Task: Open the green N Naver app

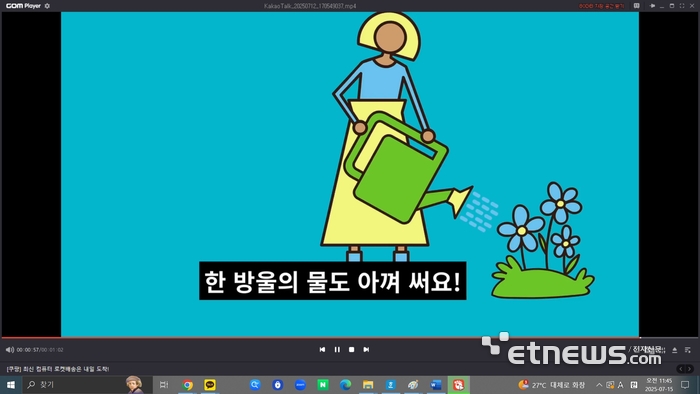Action: [x=322, y=385]
